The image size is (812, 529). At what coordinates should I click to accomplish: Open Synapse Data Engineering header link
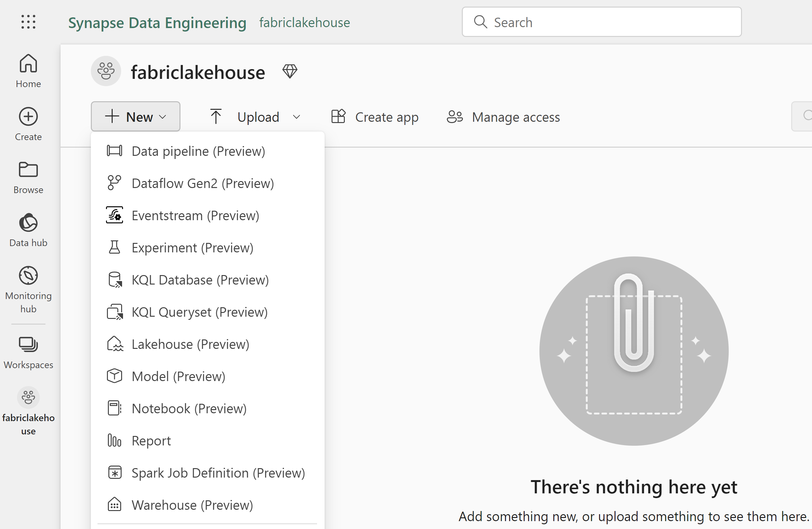click(157, 22)
